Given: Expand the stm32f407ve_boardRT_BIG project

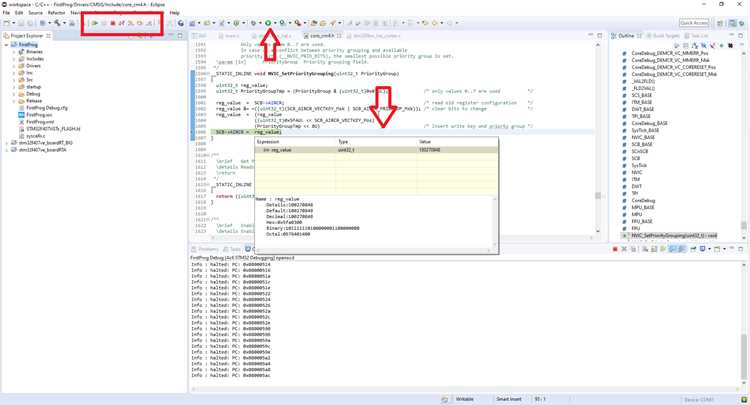Looking at the screenshot, I should (x=7, y=143).
